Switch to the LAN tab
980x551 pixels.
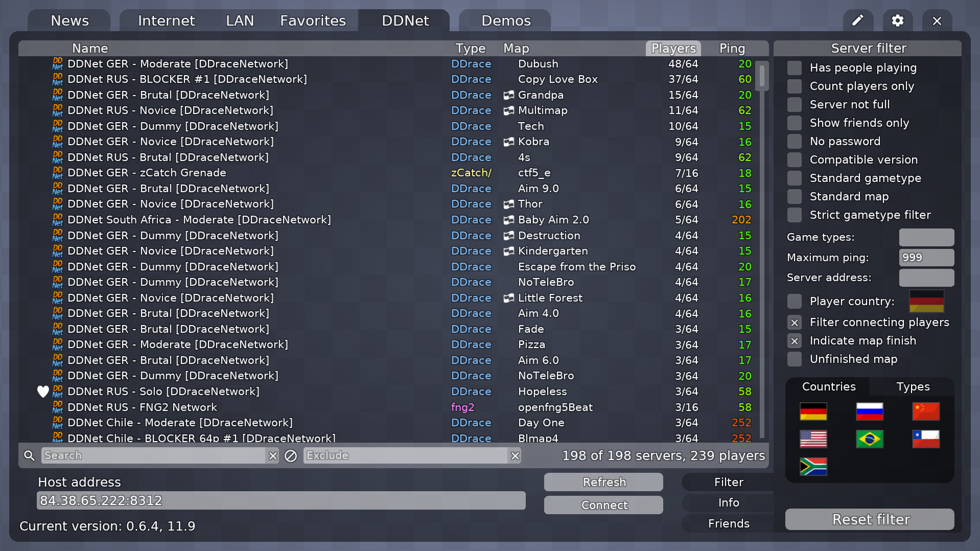coord(240,20)
